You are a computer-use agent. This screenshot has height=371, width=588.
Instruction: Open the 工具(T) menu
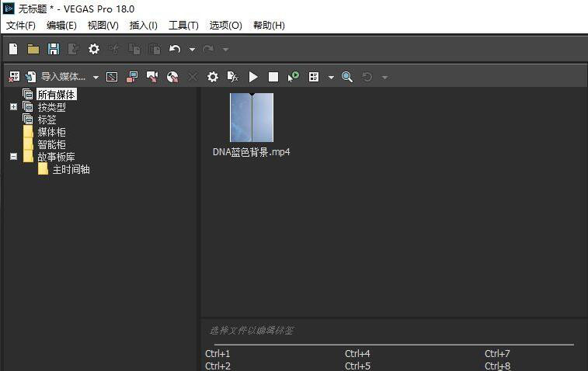coord(183,25)
